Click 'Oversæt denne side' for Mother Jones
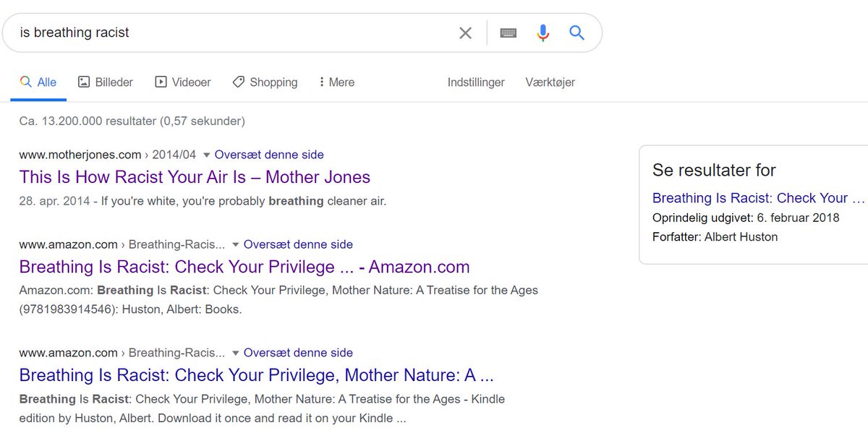 coord(269,155)
